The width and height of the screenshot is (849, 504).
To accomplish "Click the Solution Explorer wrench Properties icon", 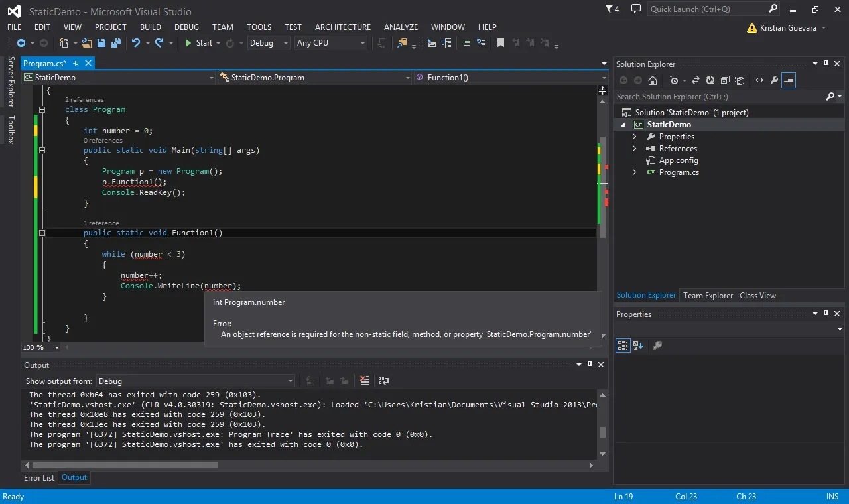I will pyautogui.click(x=774, y=80).
